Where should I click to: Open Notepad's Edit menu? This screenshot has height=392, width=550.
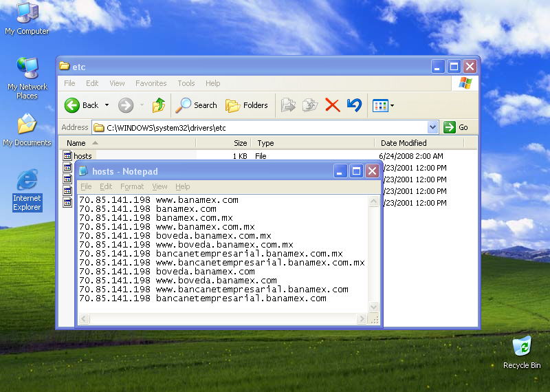click(106, 186)
